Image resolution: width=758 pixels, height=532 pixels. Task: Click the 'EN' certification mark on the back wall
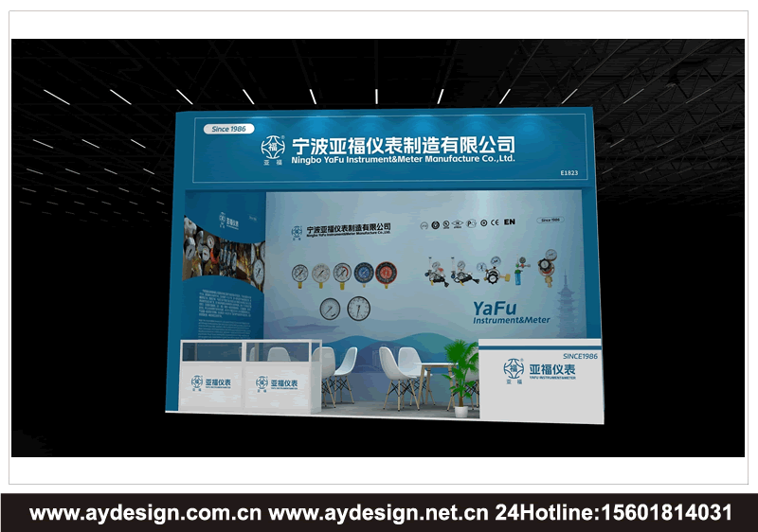510,222
